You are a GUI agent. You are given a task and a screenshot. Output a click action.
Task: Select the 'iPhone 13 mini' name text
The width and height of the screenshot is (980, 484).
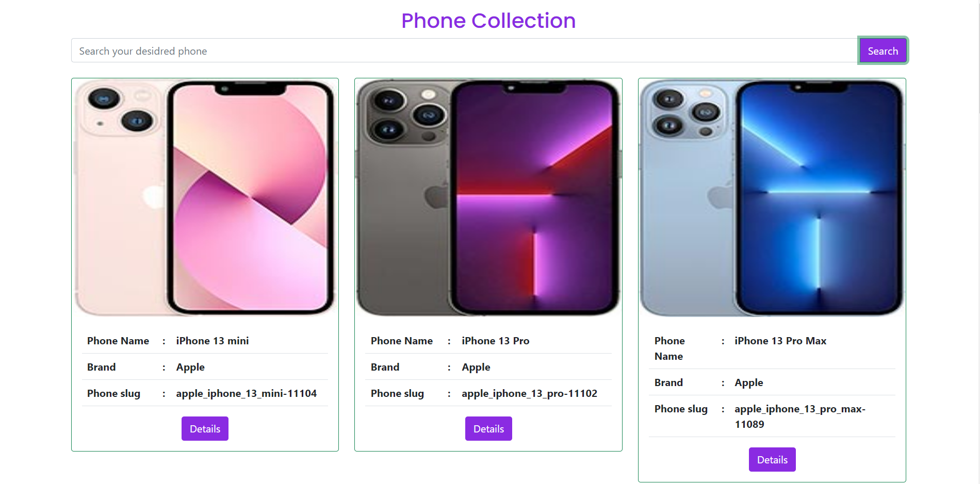[x=213, y=341]
